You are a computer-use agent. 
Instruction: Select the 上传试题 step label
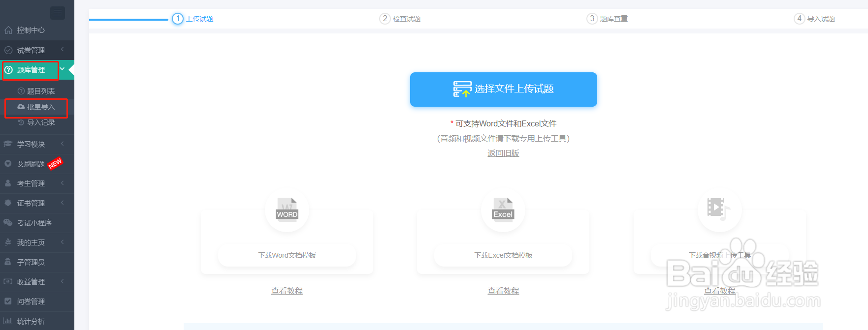tap(200, 19)
